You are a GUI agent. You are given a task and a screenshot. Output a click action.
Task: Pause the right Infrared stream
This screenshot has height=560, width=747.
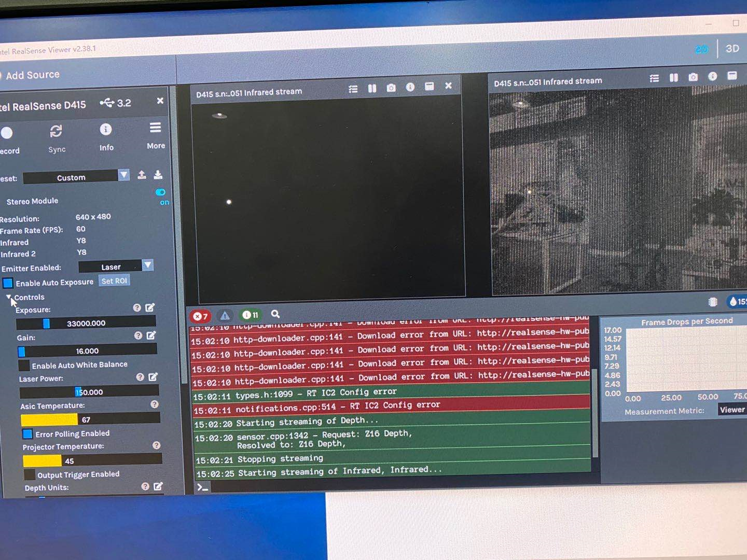[673, 78]
